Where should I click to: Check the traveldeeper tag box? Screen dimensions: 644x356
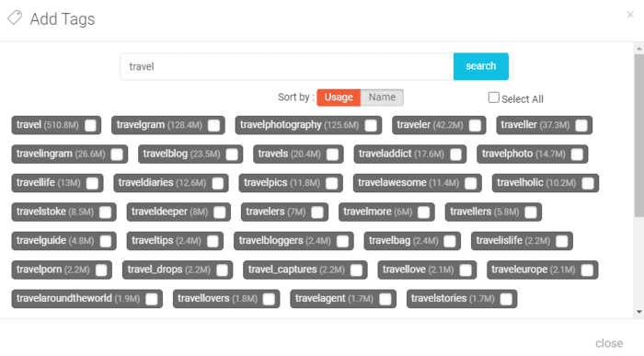(220, 212)
